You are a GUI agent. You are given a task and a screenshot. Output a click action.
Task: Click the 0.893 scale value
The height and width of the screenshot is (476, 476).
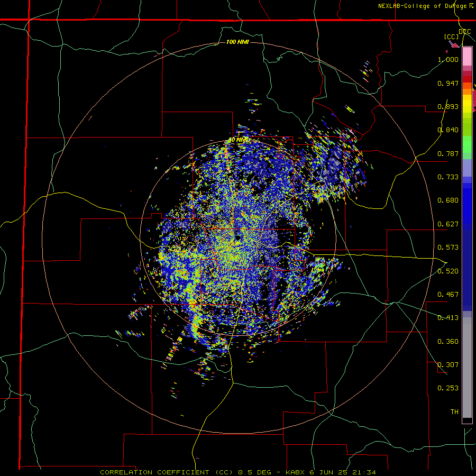(448, 106)
